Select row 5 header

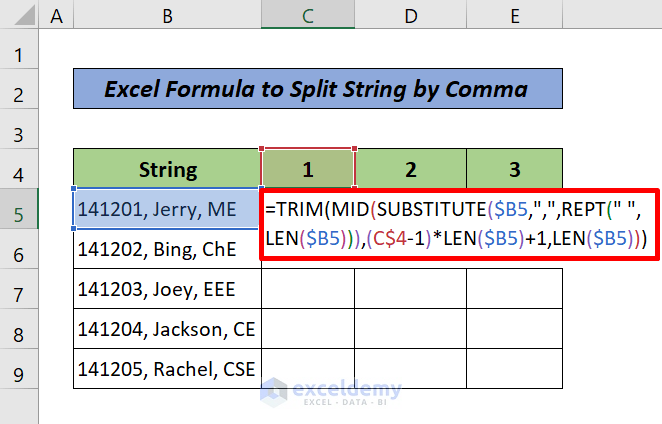20,211
